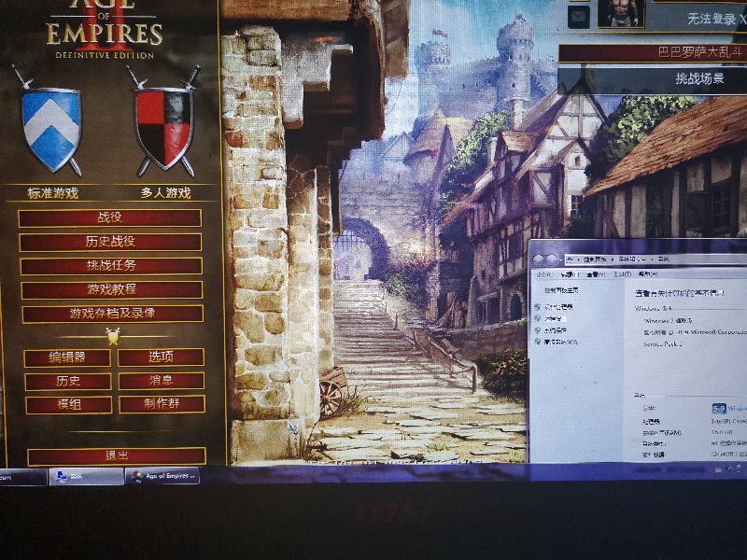Image resolution: width=747 pixels, height=560 pixels.
Task: Click the shield icon beside 系统保护
Action: (x=538, y=330)
